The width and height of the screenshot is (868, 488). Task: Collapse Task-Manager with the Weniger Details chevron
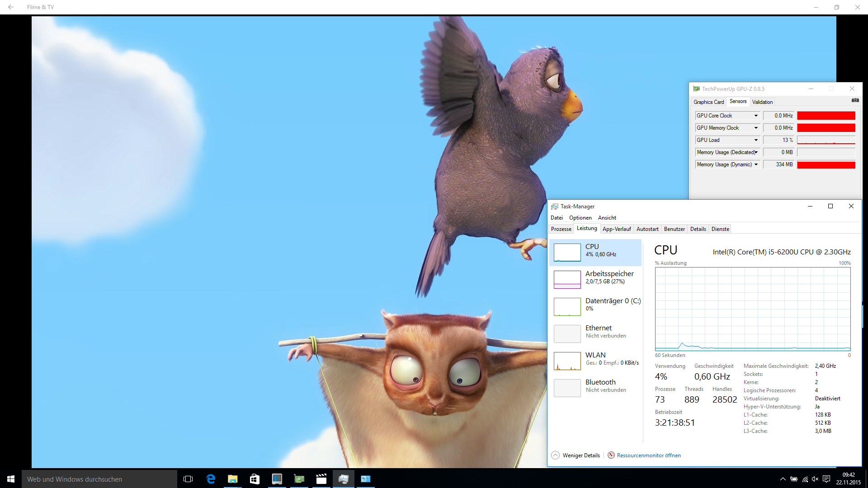[x=555, y=455]
